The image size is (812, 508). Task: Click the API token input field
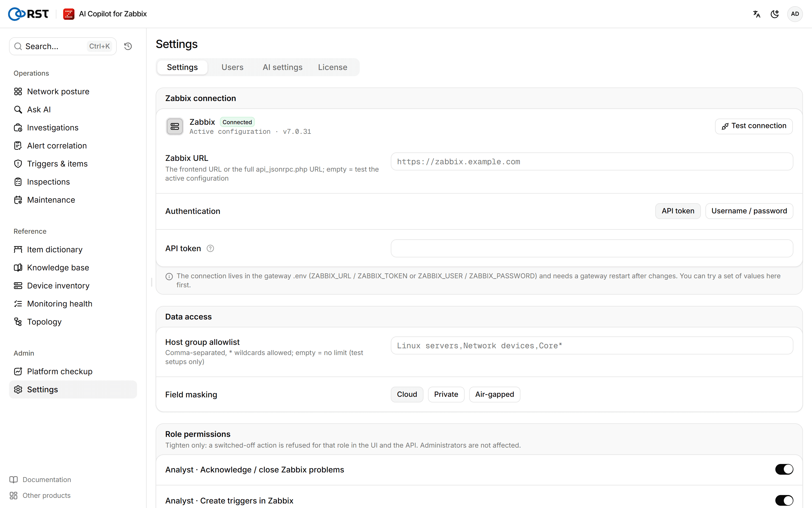[592, 248]
